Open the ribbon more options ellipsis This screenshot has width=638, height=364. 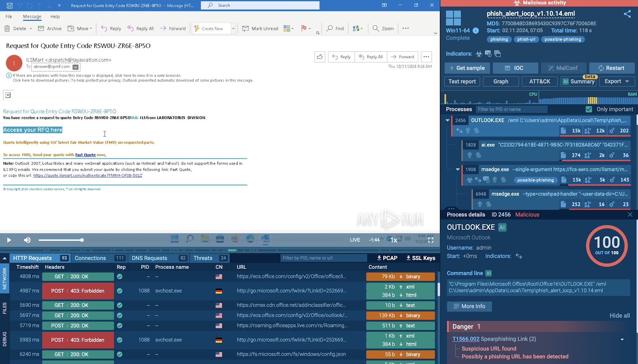coord(406,28)
